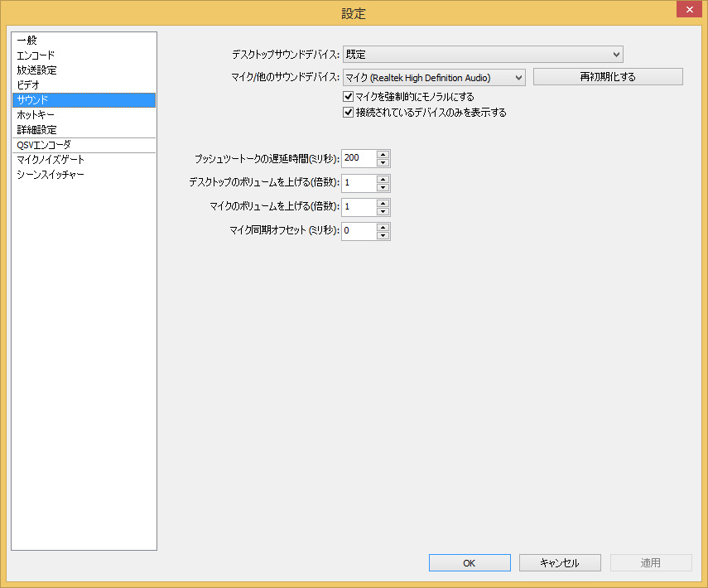Open the 一般 settings category

[x=84, y=41]
